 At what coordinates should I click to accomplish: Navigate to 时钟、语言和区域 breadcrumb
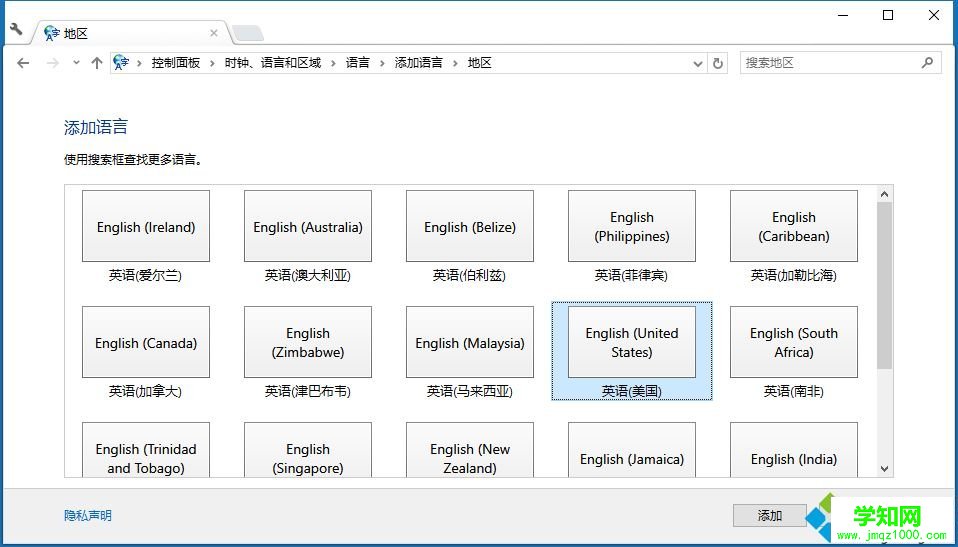(272, 62)
